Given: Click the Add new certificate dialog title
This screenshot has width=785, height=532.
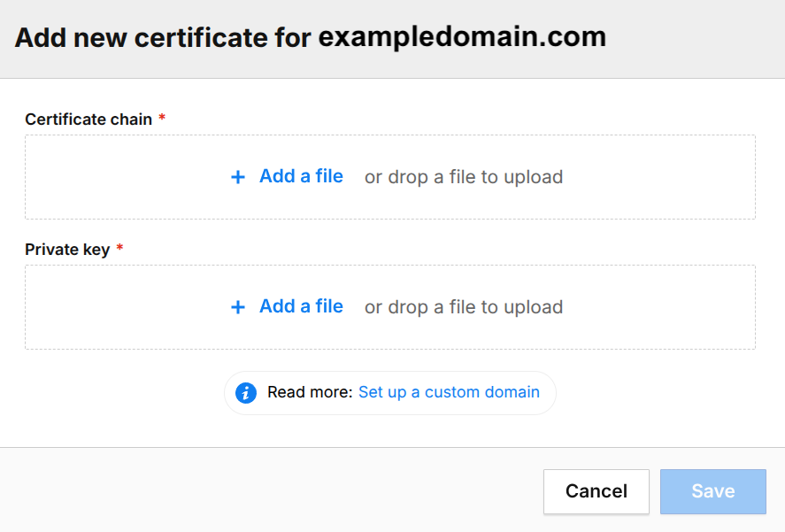Looking at the screenshot, I should coord(311,37).
